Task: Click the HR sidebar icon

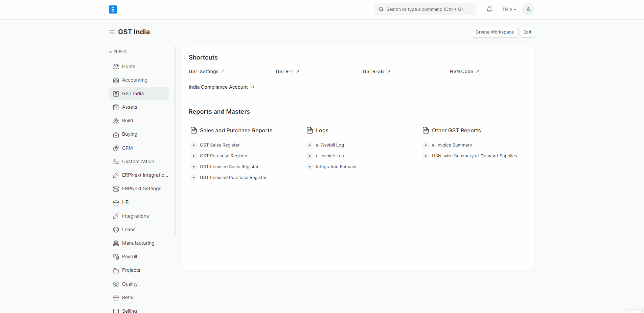Action: coord(116,202)
